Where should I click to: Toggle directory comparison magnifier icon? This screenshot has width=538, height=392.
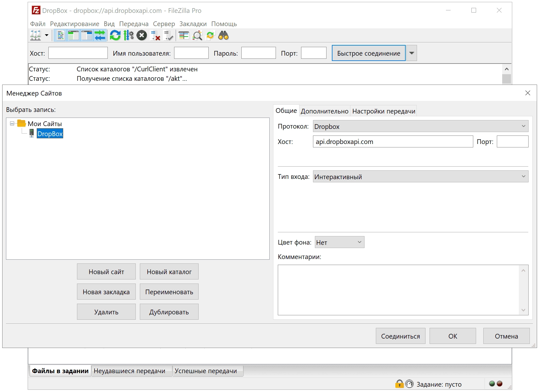(197, 36)
